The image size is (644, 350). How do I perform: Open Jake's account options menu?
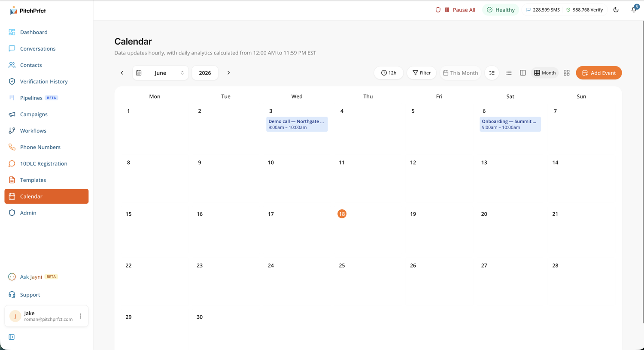[x=80, y=316]
